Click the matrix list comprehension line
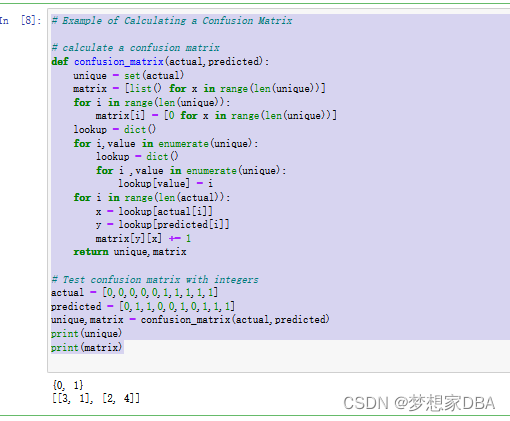Screen dimensions: 510x421 [x=199, y=89]
